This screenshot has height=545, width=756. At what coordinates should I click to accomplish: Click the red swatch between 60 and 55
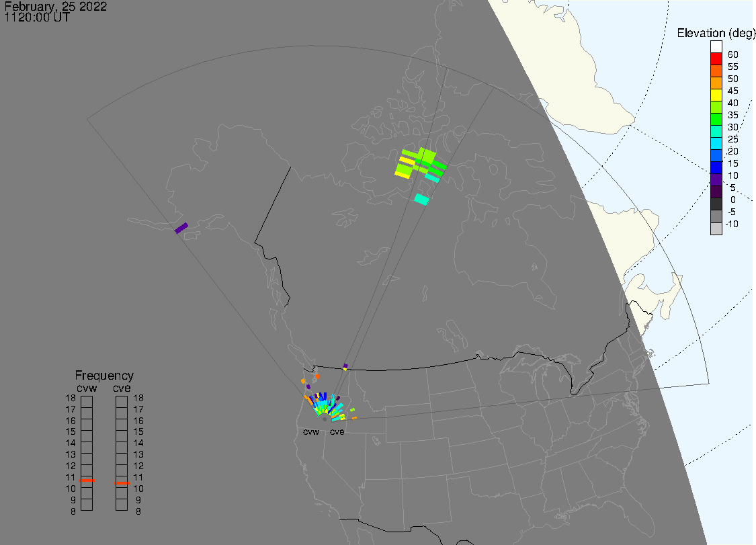point(716,59)
